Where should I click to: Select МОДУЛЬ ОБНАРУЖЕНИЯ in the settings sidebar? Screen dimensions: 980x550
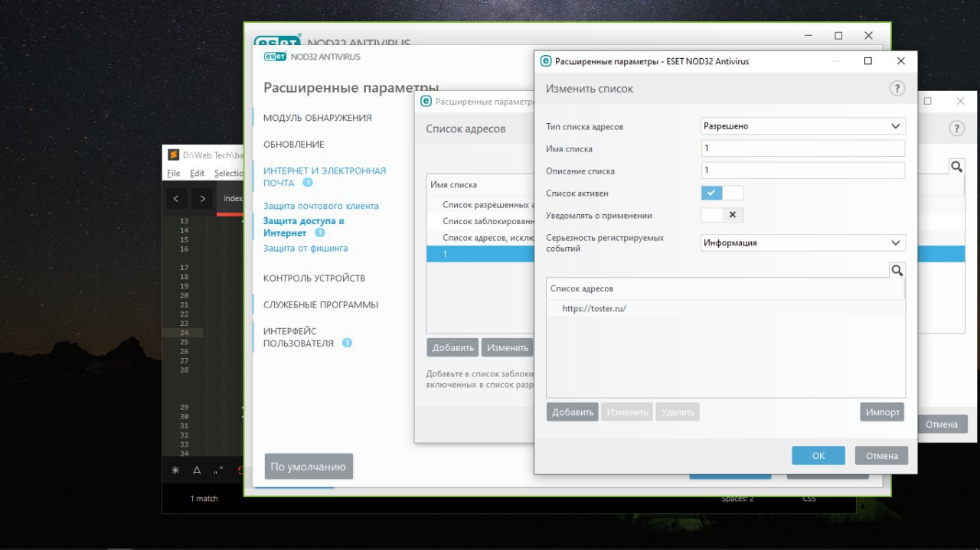[318, 118]
